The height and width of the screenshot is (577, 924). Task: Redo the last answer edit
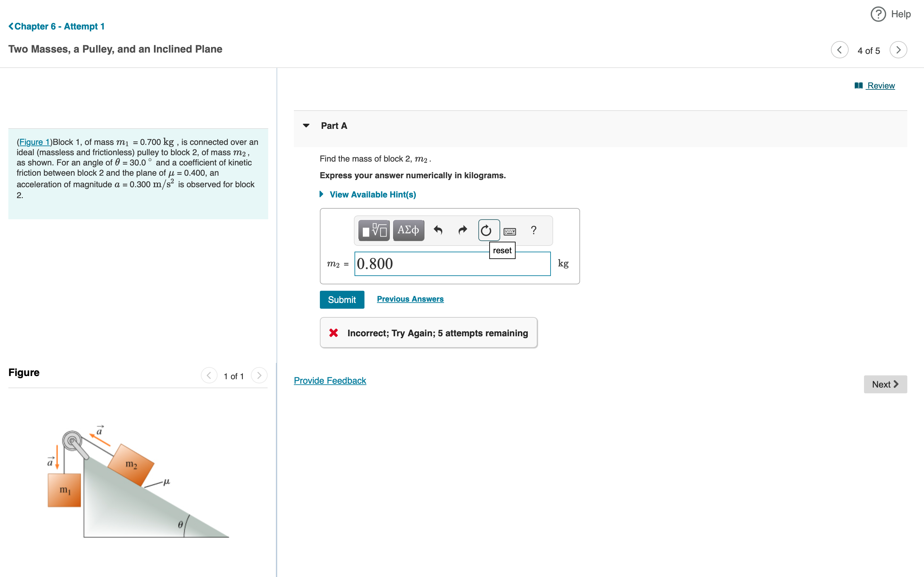pos(462,230)
